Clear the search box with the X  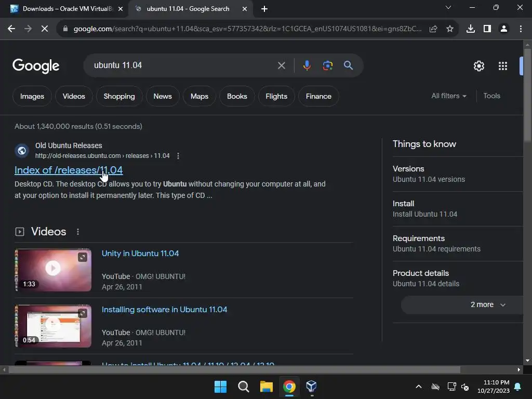[281, 65]
